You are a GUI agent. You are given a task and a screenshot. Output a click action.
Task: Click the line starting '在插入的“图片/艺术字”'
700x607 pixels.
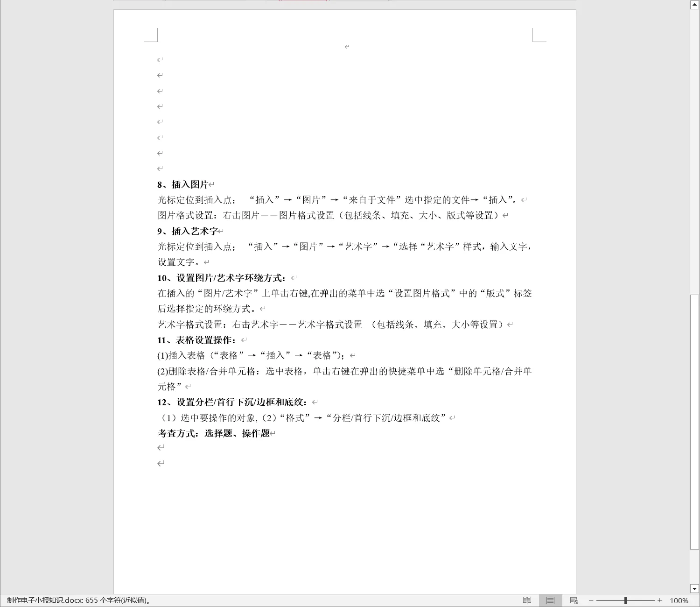[x=345, y=293]
